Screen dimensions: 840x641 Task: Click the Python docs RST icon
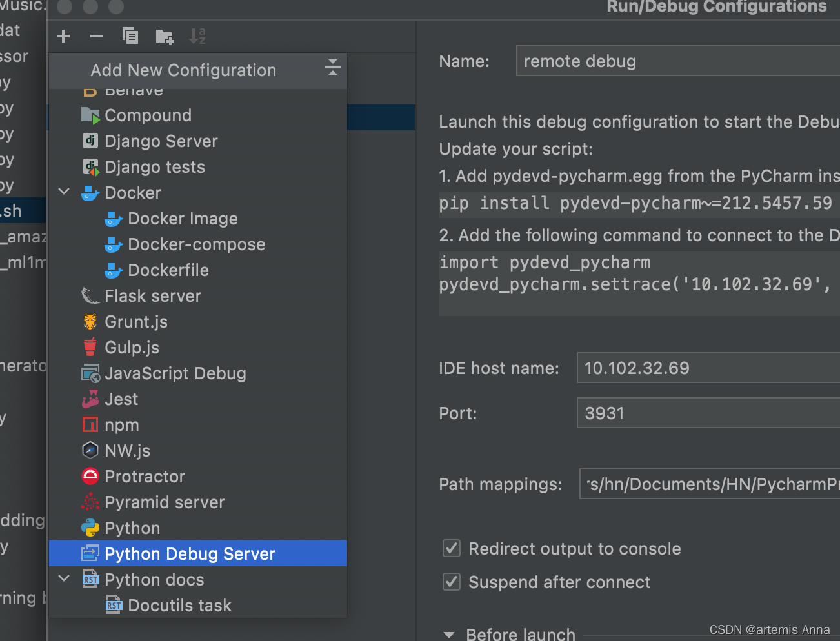pyautogui.click(x=90, y=579)
